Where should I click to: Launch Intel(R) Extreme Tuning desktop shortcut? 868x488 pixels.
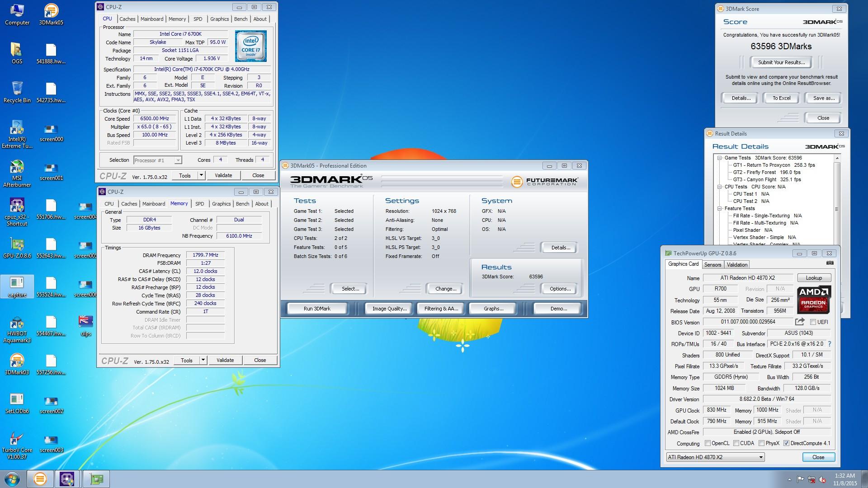(x=17, y=135)
